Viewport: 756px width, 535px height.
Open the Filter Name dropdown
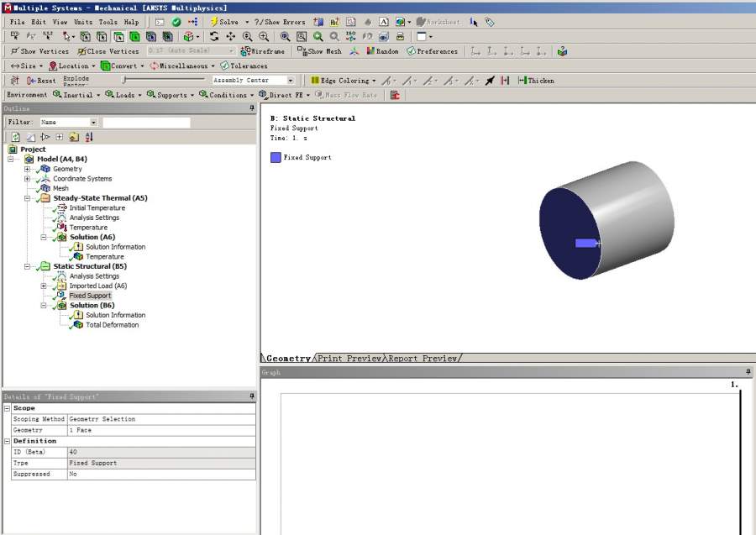click(x=93, y=123)
